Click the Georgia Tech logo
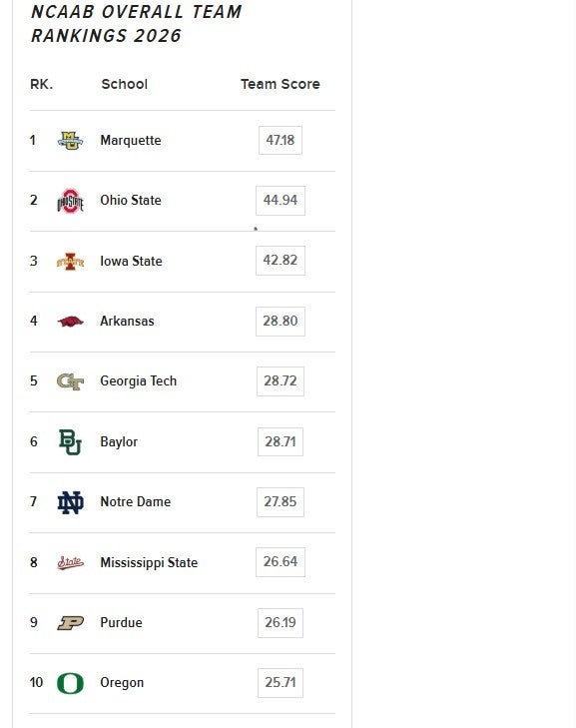Viewport: 576px width, 728px height. click(x=70, y=381)
